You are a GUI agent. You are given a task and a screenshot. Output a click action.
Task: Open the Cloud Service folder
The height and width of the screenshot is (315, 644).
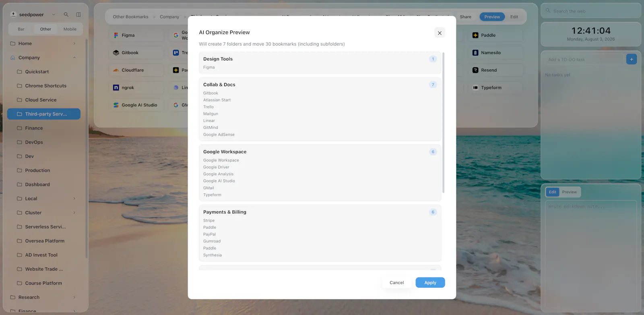coord(44,100)
